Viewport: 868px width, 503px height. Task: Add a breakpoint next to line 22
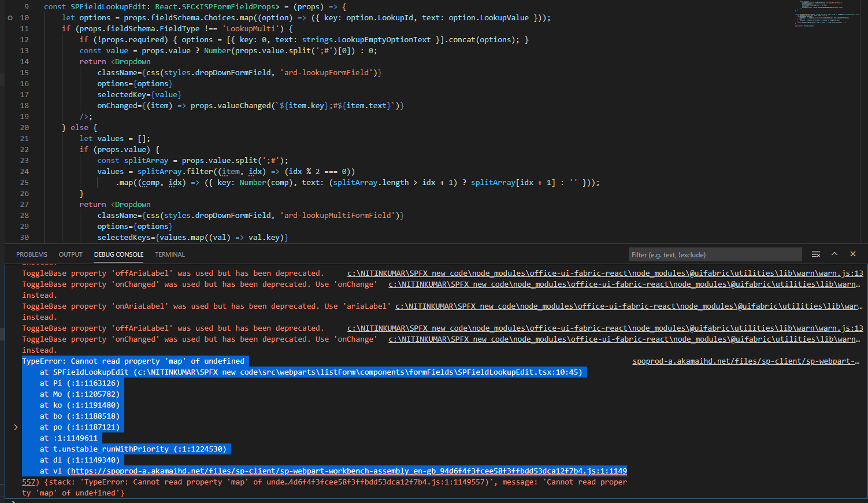tap(10, 149)
